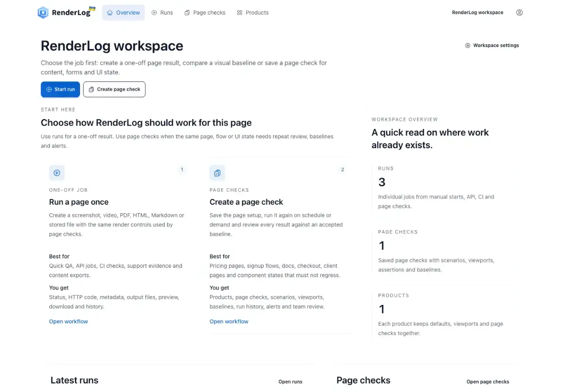Click the Start run button
Screen dimensions: 565x392
click(x=60, y=89)
